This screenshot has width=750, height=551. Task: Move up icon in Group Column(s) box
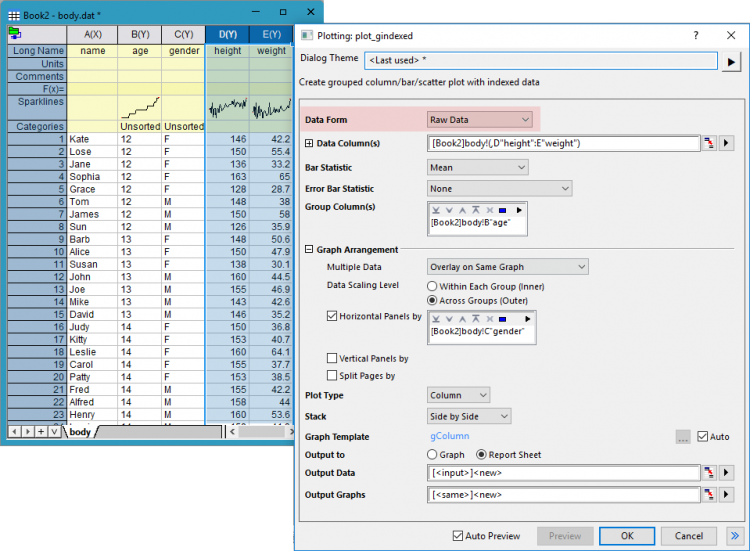pos(462,210)
